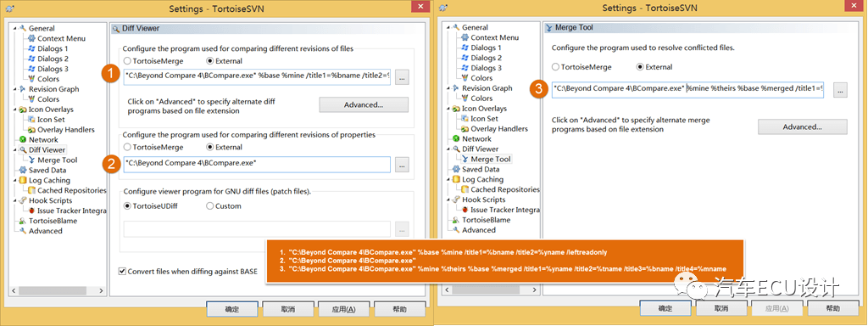Viewport: 868px width, 326px height.
Task: Select TortoiseUDiff patch viewer option
Action: pyautogui.click(x=127, y=206)
